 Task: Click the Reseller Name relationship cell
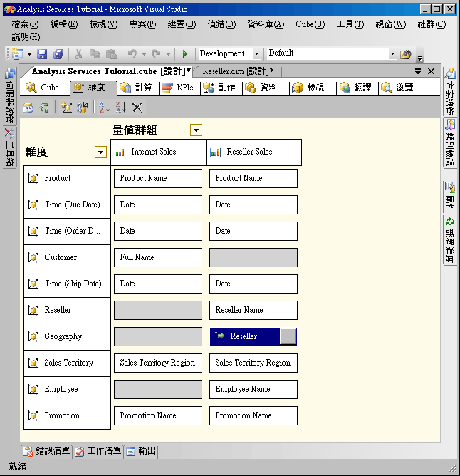(253, 310)
